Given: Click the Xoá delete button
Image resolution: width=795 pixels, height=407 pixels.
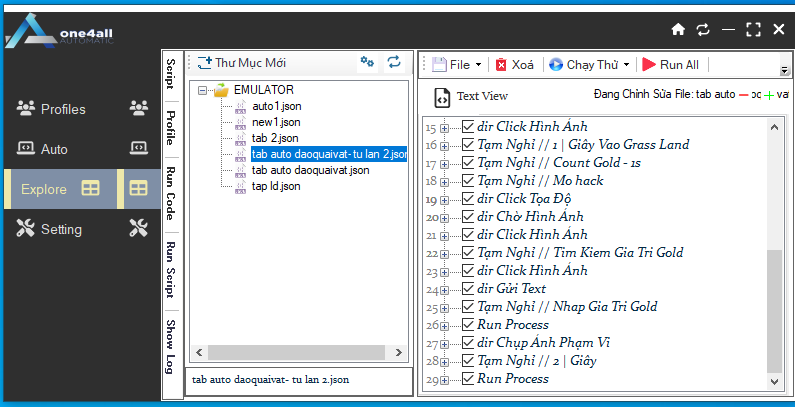Looking at the screenshot, I should point(515,65).
